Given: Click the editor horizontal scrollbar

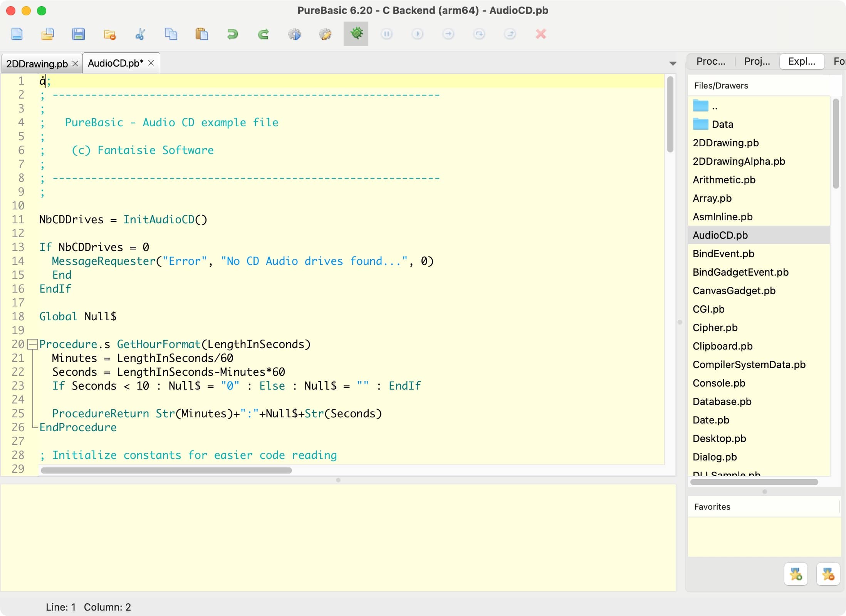Looking at the screenshot, I should click(166, 470).
